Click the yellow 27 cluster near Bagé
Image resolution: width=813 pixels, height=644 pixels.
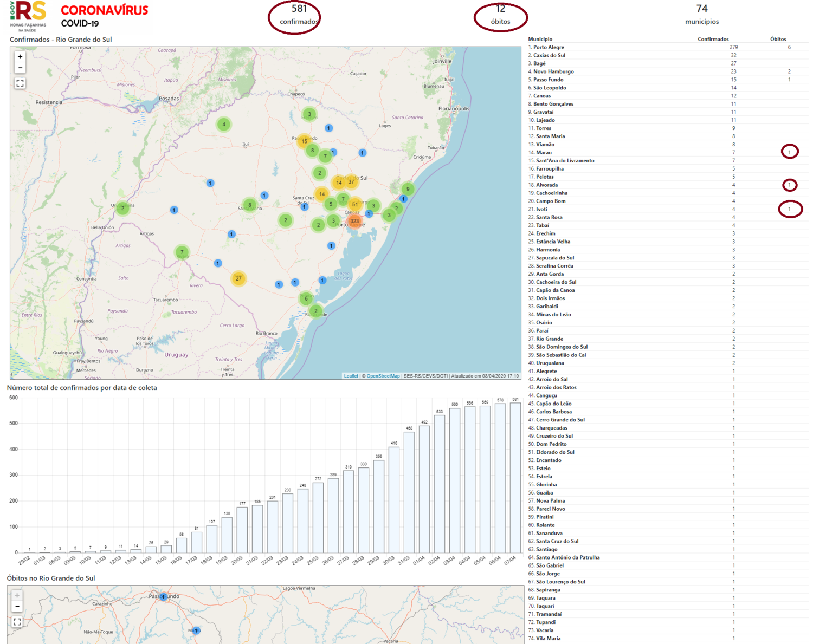[238, 278]
